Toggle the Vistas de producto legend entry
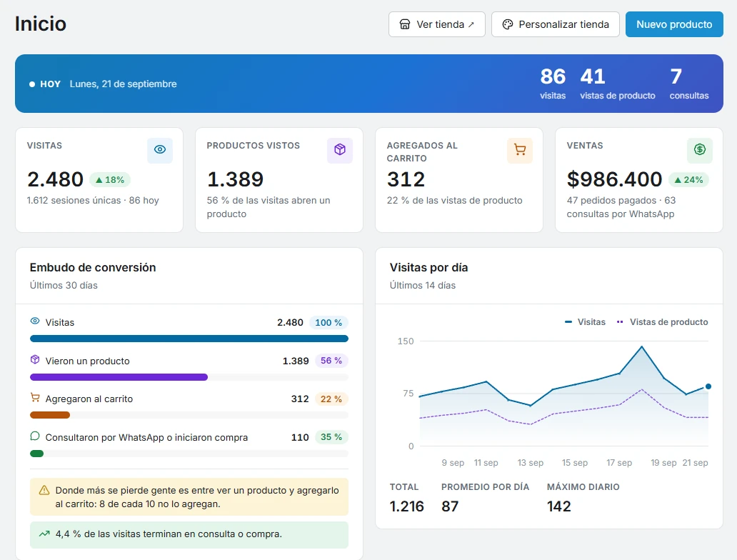737x560 pixels. point(662,322)
